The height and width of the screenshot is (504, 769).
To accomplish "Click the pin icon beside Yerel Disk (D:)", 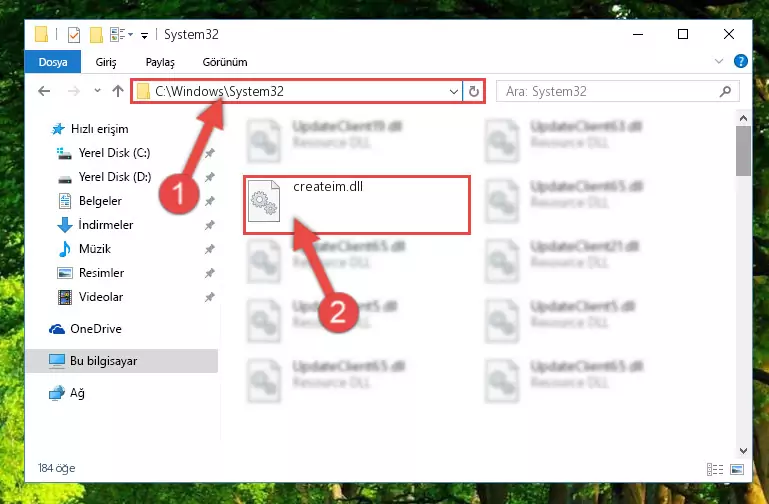I will [209, 177].
